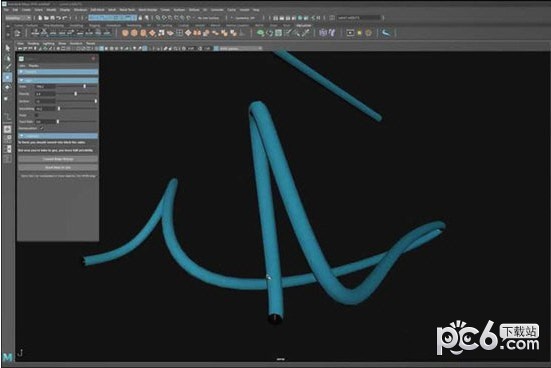Click the highlighted Move tool
The width and height of the screenshot is (551, 368).
[x=7, y=77]
